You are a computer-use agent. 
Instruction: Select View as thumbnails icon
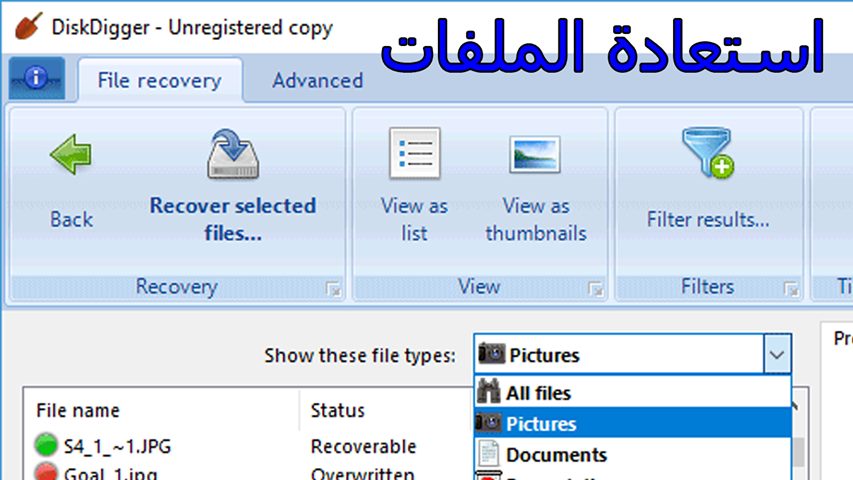pos(535,155)
